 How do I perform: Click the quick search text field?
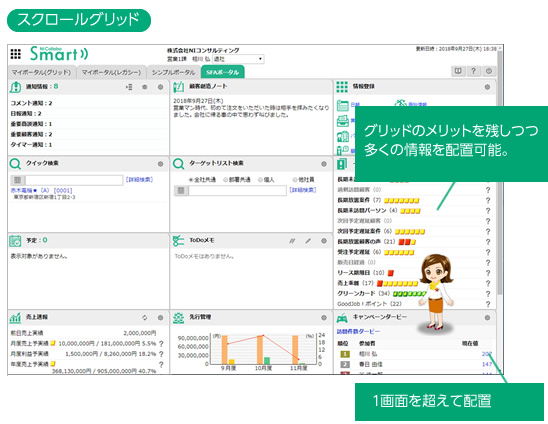74,180
